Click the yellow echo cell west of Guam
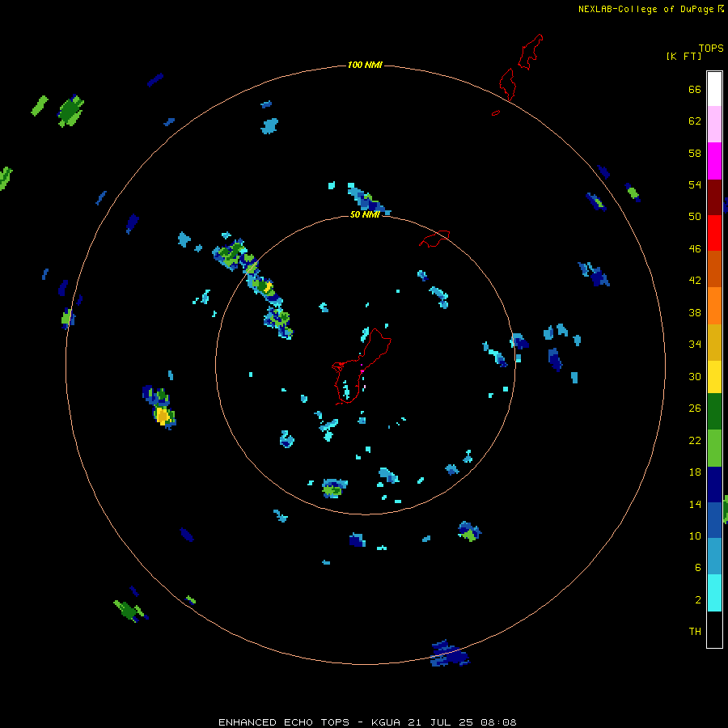The height and width of the screenshot is (728, 728). pyautogui.click(x=162, y=416)
